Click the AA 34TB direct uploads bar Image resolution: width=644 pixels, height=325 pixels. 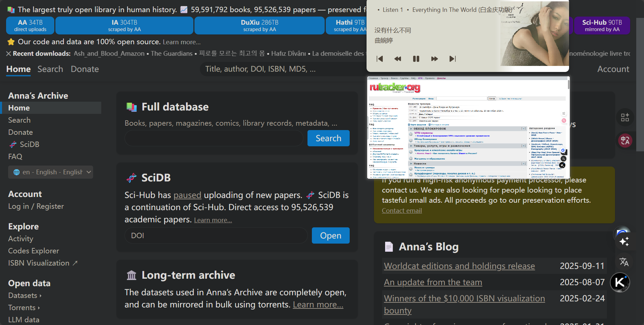(30, 25)
